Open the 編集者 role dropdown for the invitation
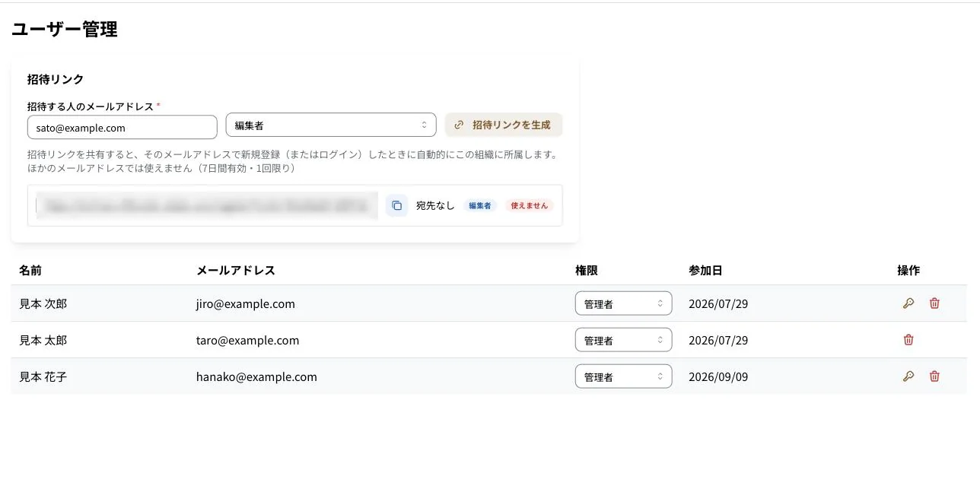Viewport: 980px width, 492px height. pyautogui.click(x=331, y=125)
